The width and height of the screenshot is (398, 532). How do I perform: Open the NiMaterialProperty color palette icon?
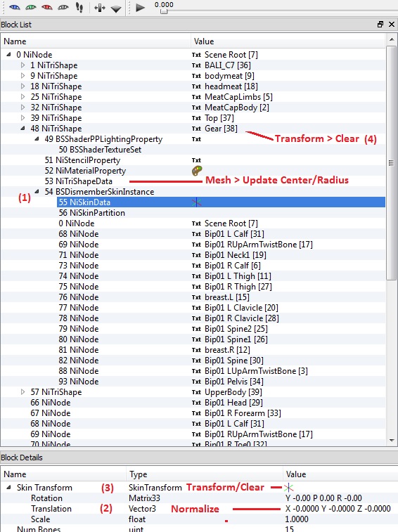pos(197,171)
